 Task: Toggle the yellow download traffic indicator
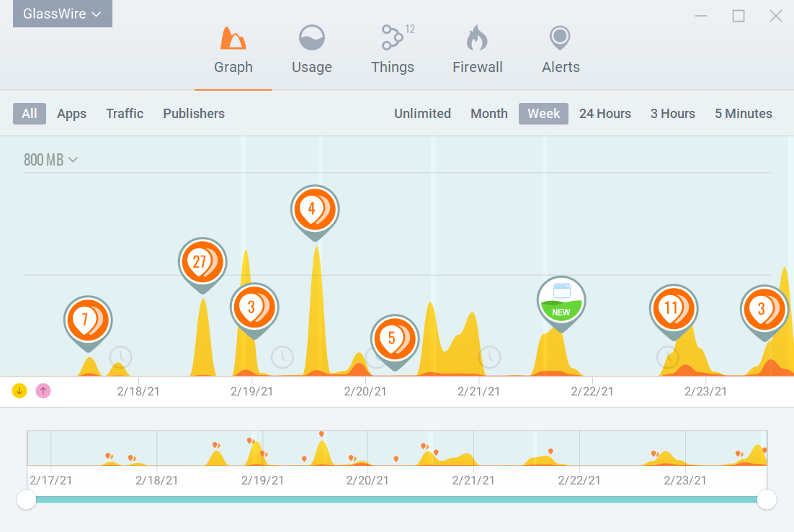[x=19, y=391]
